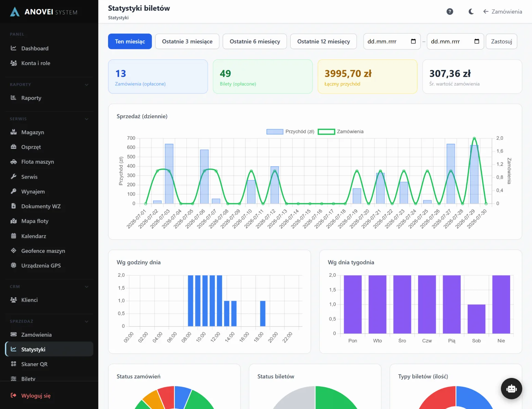
Task: Click the Magazyn boxes icon
Action: (14, 132)
